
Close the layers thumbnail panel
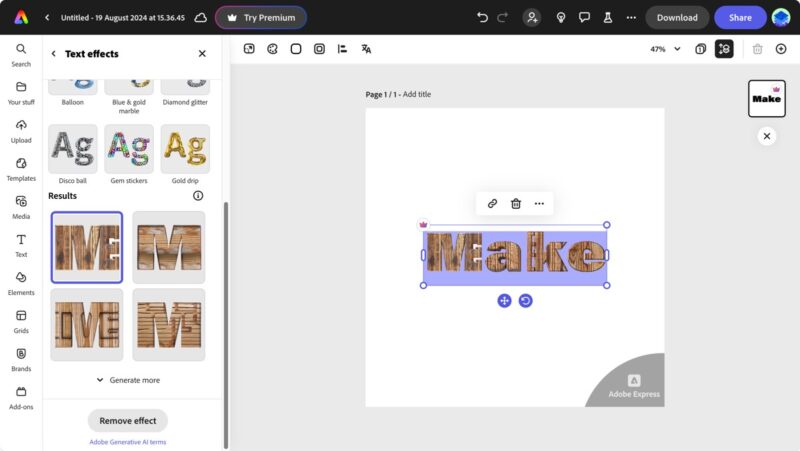coord(766,136)
